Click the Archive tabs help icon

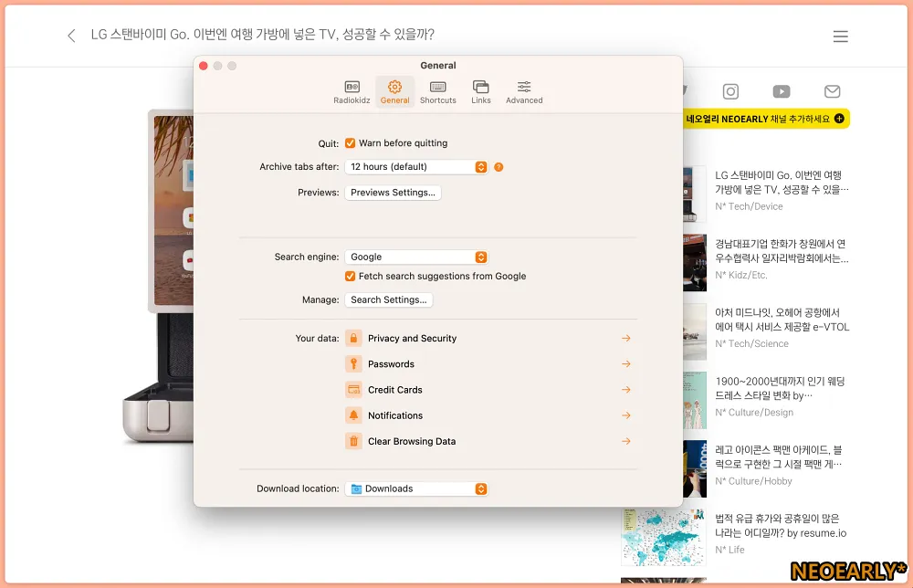[498, 167]
